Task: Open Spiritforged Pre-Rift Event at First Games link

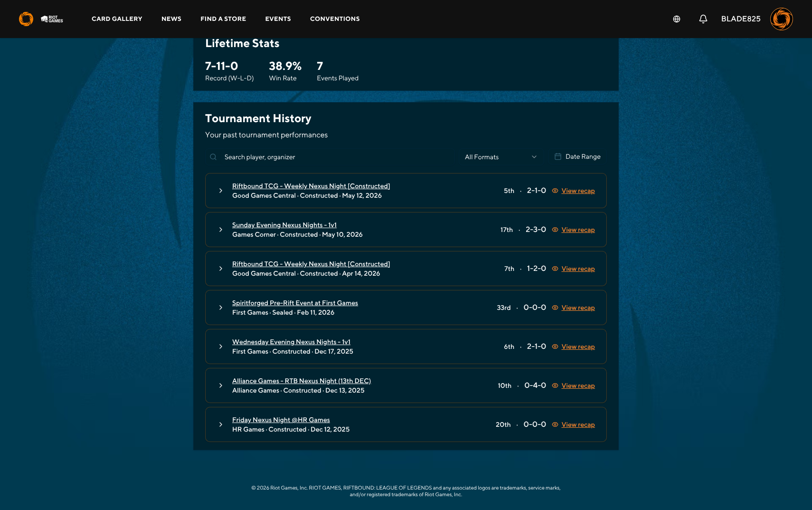Action: coord(295,303)
